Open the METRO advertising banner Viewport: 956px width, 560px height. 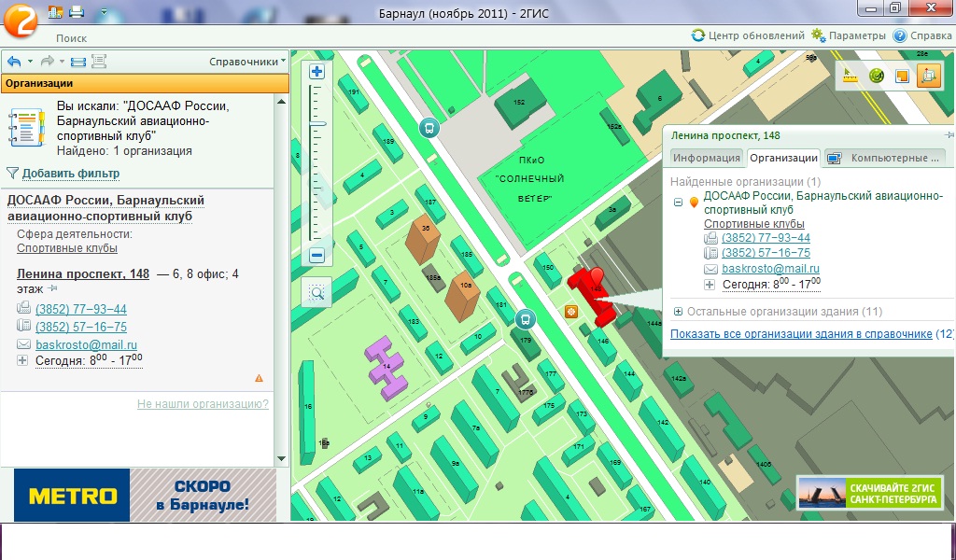pyautogui.click(x=145, y=494)
